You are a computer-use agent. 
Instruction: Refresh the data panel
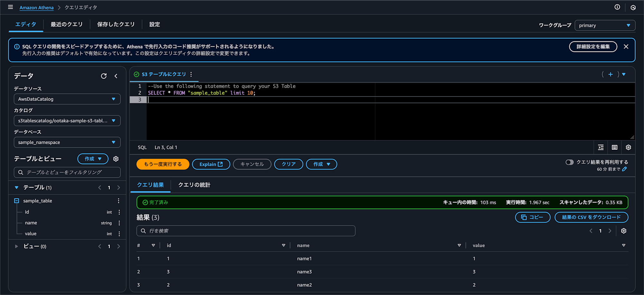(104, 76)
